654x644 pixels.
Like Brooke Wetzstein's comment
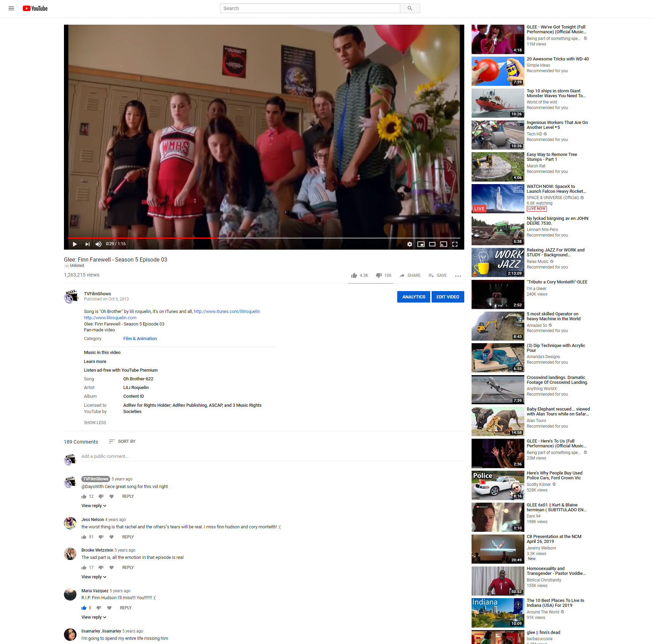point(84,568)
